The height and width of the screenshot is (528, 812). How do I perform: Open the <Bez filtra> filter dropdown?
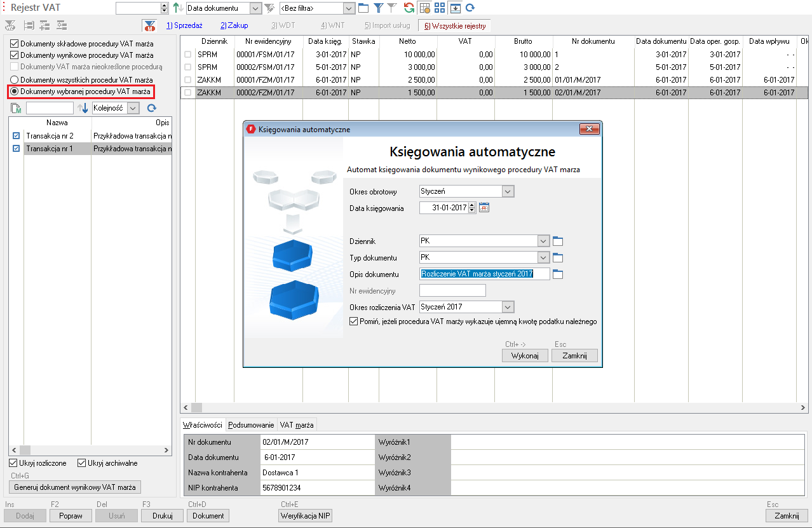click(x=349, y=8)
